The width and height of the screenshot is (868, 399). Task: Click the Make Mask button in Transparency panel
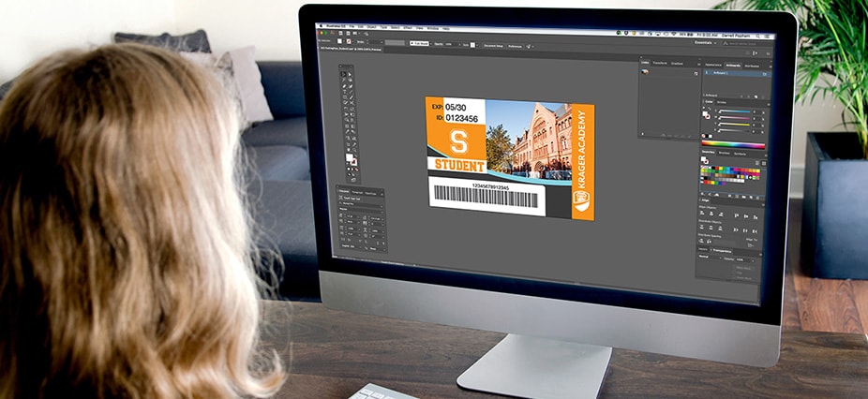744,268
